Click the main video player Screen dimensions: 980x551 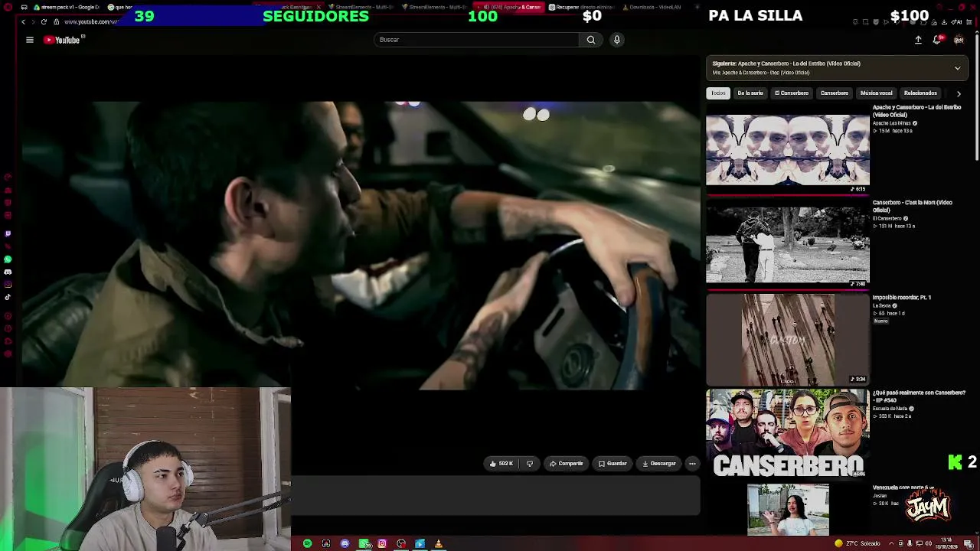361,245
